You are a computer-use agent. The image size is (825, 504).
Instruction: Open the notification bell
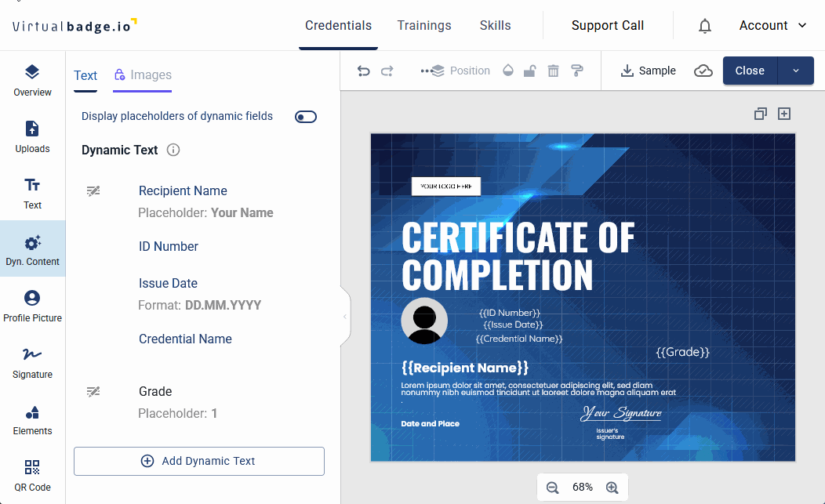point(704,26)
